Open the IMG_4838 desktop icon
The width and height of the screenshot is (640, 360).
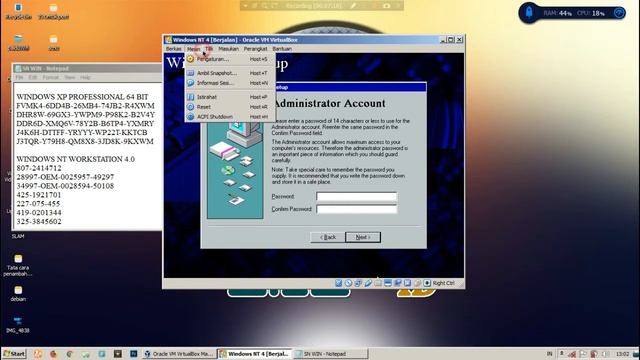pos(18,325)
